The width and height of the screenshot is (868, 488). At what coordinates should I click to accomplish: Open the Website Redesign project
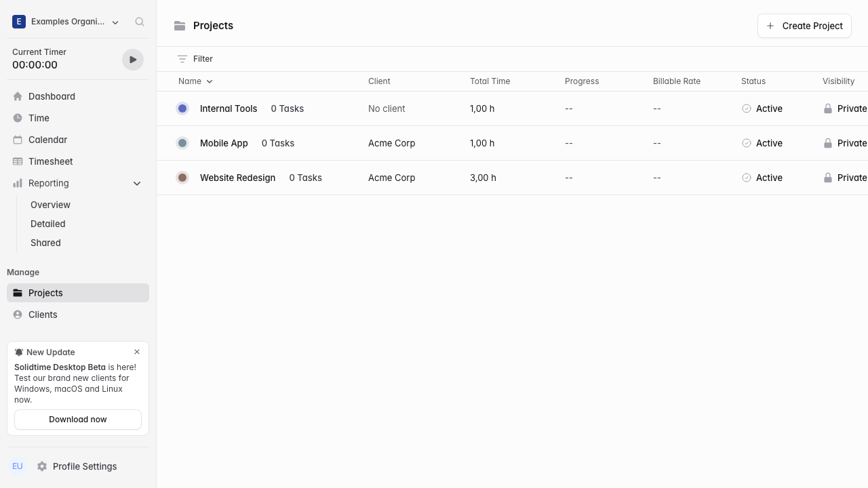click(x=237, y=178)
